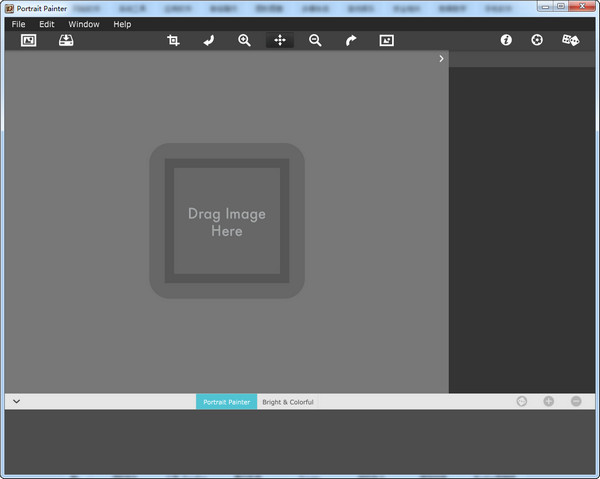Click the Remove preset minus icon

[x=576, y=401]
